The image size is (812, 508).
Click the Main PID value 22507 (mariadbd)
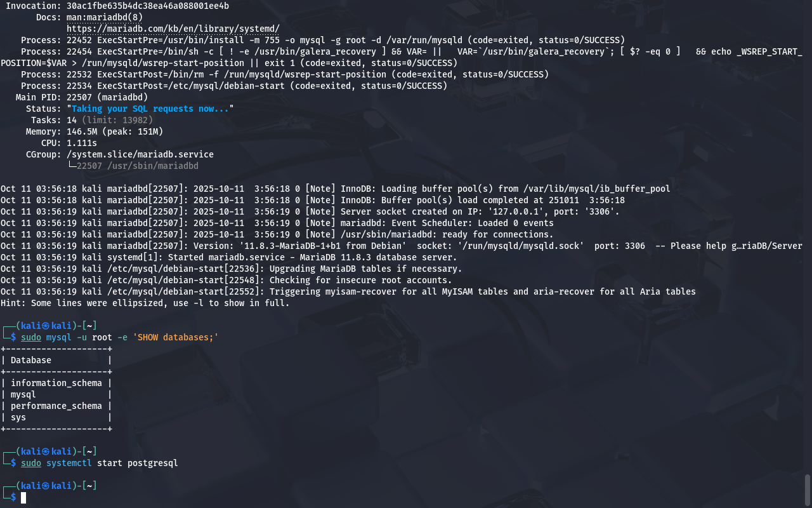pyautogui.click(x=107, y=97)
